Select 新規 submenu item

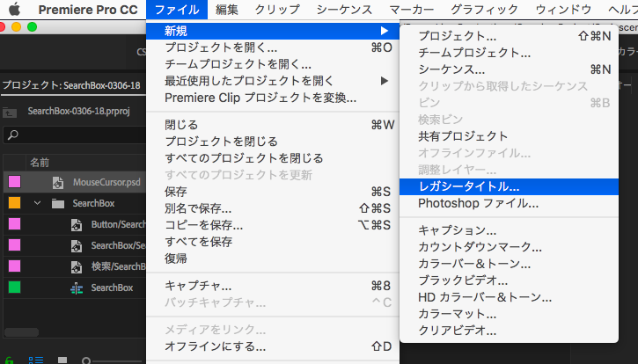(273, 31)
